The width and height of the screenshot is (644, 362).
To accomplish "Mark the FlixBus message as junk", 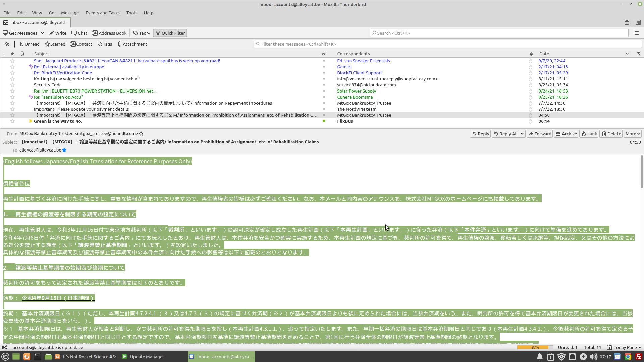I will tap(530, 121).
